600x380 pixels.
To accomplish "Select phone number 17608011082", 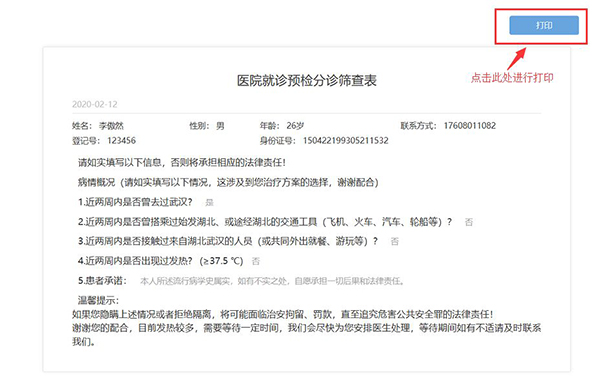I will pyautogui.click(x=470, y=126).
